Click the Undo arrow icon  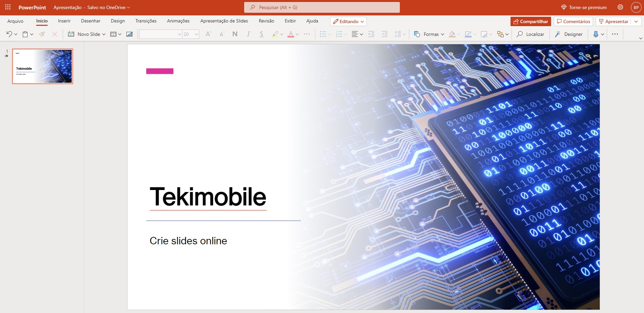(x=9, y=34)
